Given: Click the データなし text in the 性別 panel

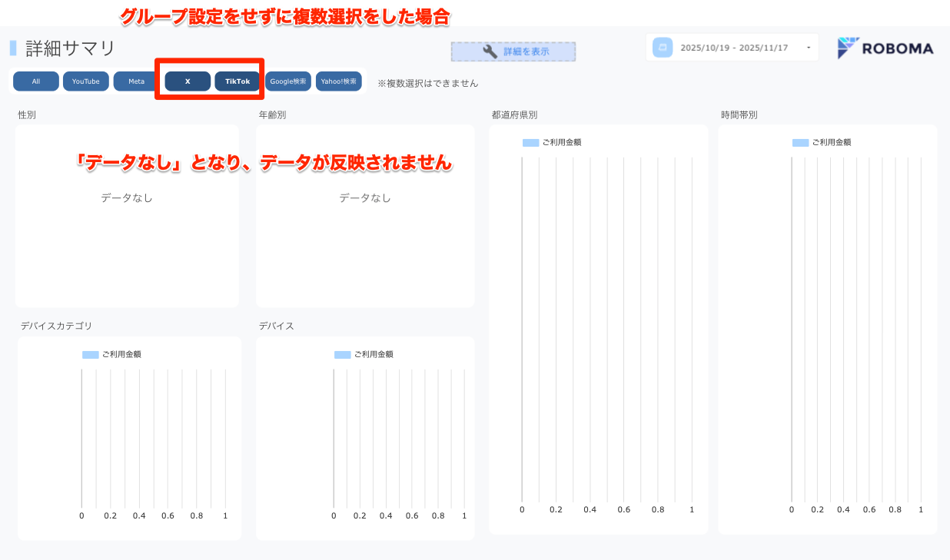Looking at the screenshot, I should pyautogui.click(x=127, y=198).
